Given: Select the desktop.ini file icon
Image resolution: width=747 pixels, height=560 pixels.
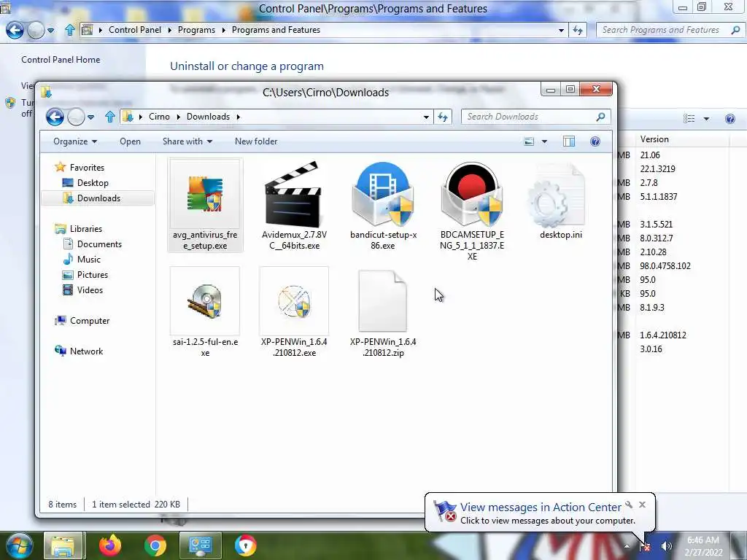Looking at the screenshot, I should click(x=557, y=196).
